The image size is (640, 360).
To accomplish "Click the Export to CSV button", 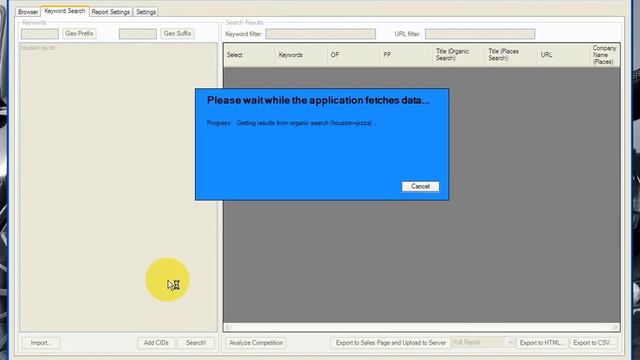I will tap(594, 343).
